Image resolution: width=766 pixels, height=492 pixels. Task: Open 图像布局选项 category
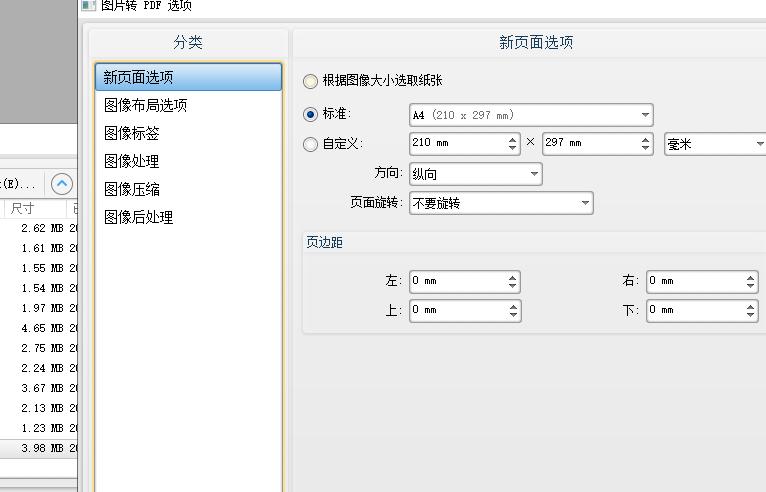pos(146,105)
